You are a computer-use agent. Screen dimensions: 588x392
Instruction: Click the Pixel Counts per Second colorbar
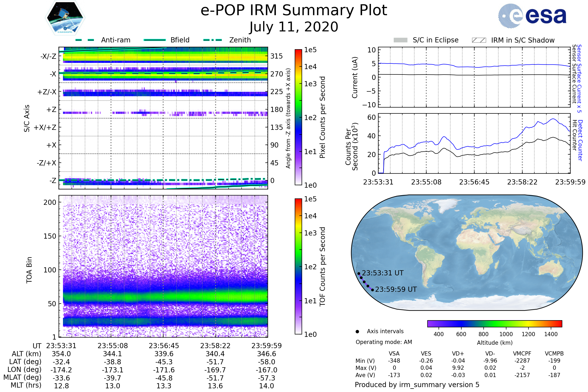tap(298, 117)
